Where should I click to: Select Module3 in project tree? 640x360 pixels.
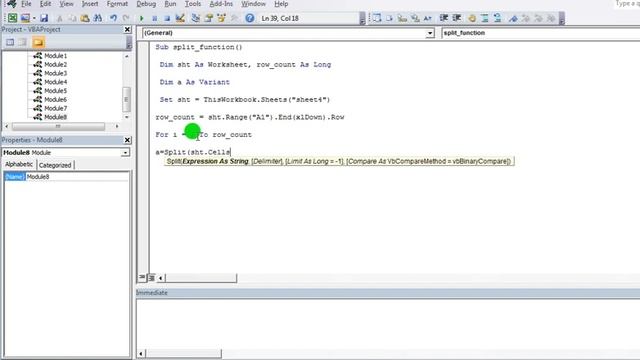point(56,73)
